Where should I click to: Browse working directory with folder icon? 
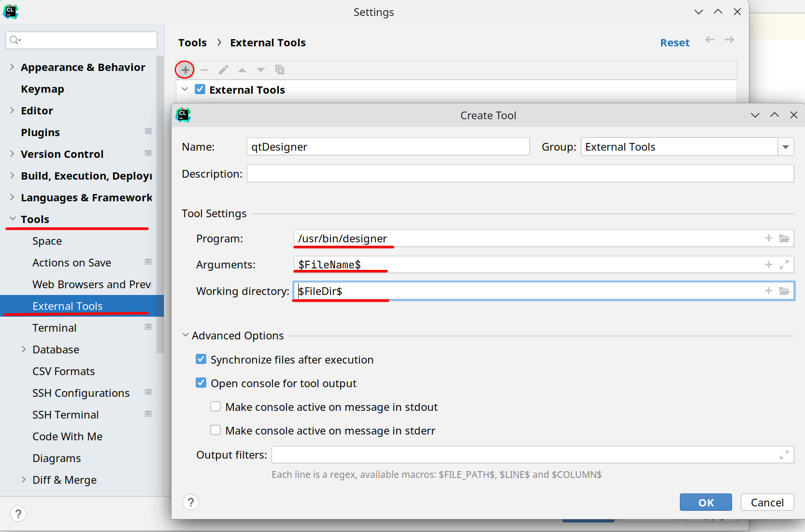click(784, 291)
